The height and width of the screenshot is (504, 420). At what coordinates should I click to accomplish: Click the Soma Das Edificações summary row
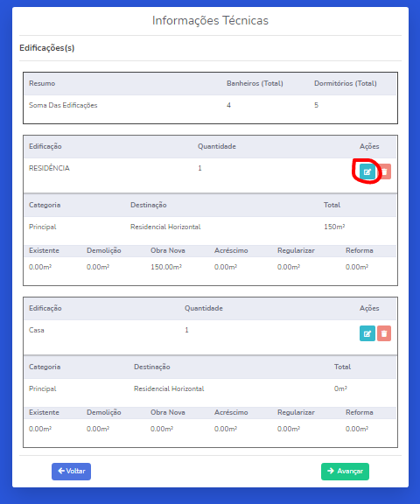211,105
